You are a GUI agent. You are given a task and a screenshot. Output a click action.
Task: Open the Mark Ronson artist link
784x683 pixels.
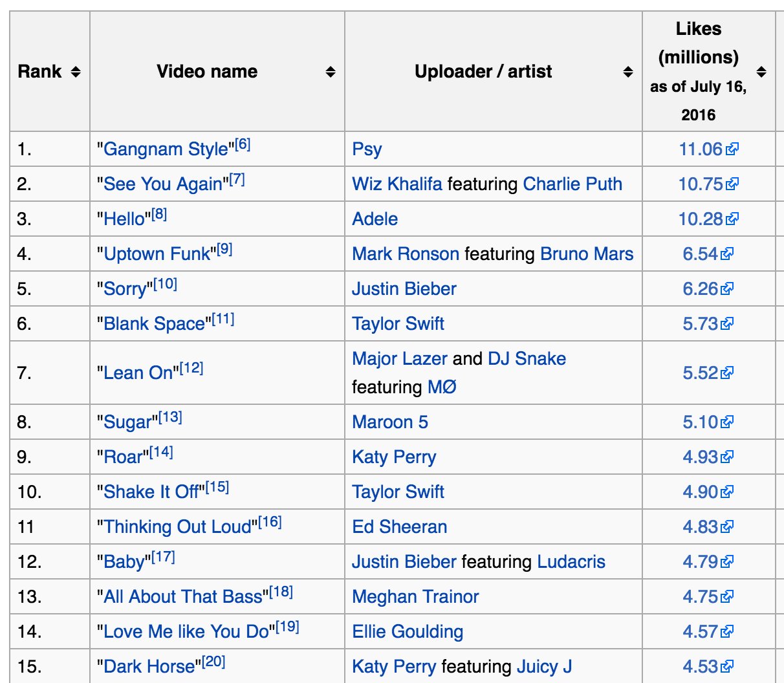click(406, 254)
